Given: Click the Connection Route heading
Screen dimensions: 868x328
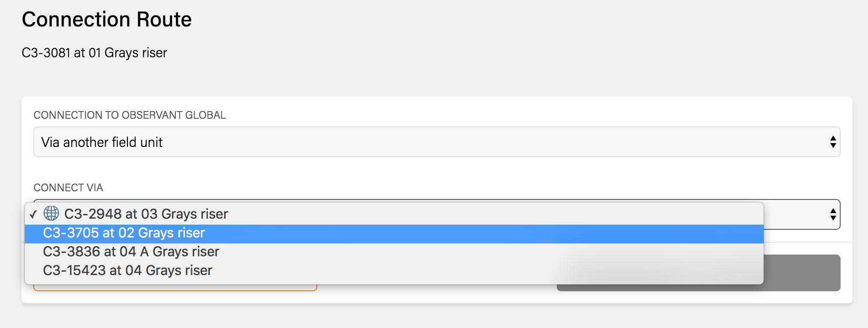Looking at the screenshot, I should pyautogui.click(x=107, y=20).
